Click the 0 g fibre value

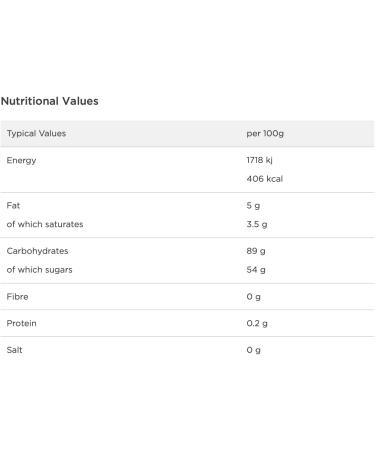253,297
